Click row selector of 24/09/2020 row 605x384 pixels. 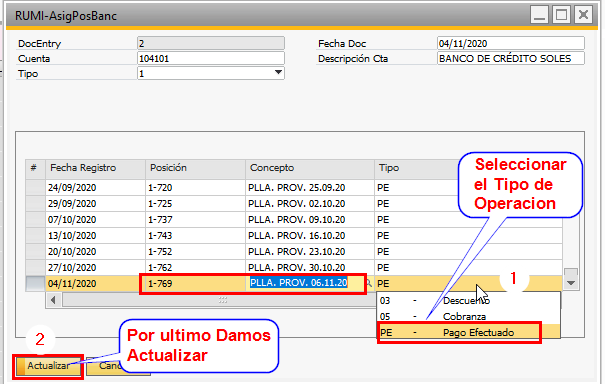pyautogui.click(x=35, y=188)
